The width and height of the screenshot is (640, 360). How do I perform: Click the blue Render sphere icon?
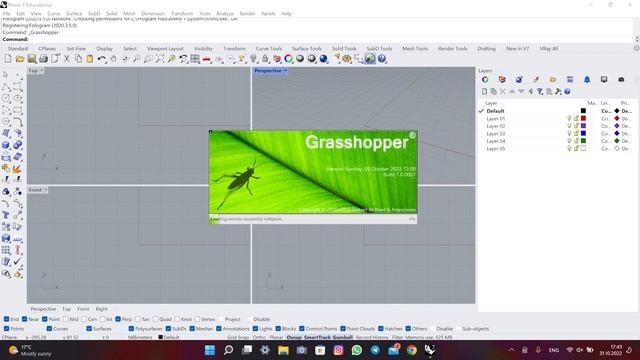(x=324, y=59)
